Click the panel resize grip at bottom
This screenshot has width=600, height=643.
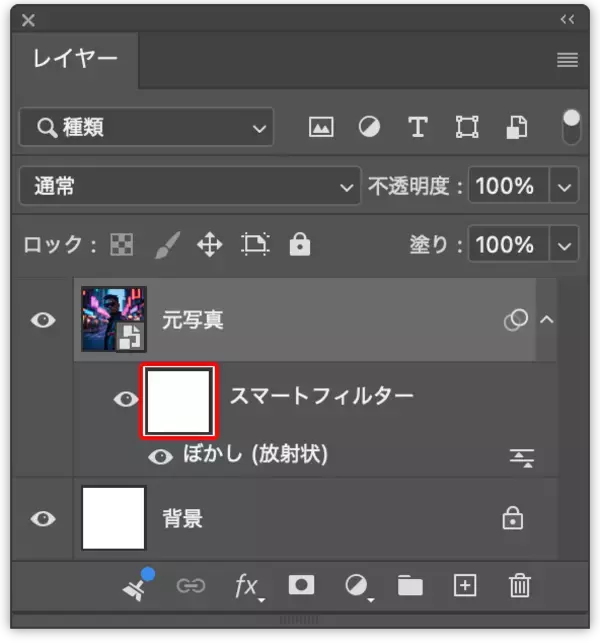click(299, 620)
